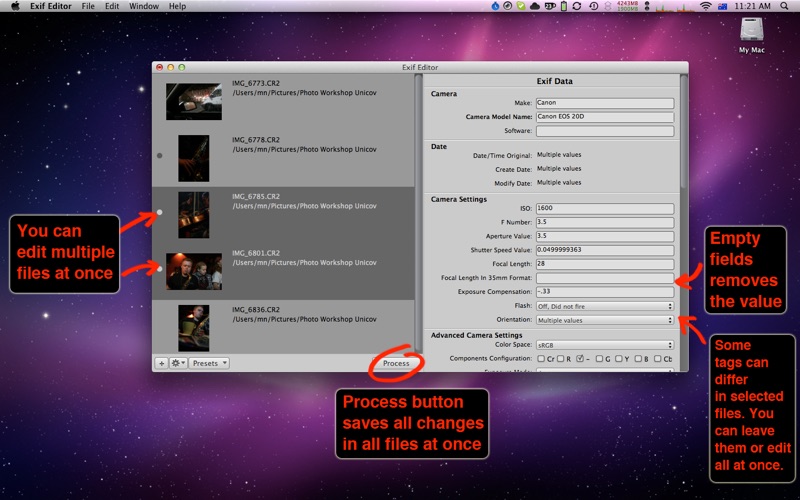
Task: Double-check My Mac drive desktop icon
Action: point(751,32)
